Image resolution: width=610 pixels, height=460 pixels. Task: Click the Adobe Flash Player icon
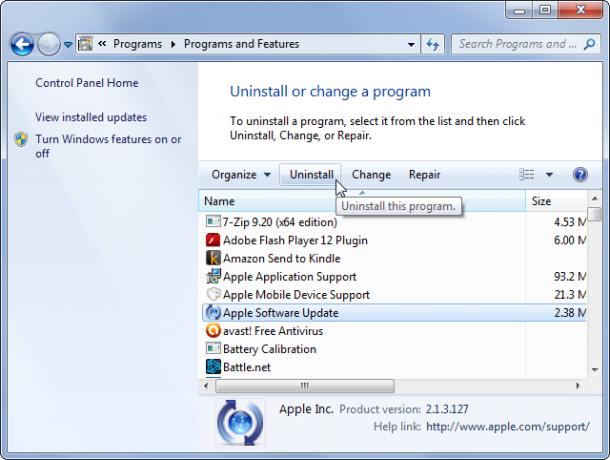pos(213,240)
